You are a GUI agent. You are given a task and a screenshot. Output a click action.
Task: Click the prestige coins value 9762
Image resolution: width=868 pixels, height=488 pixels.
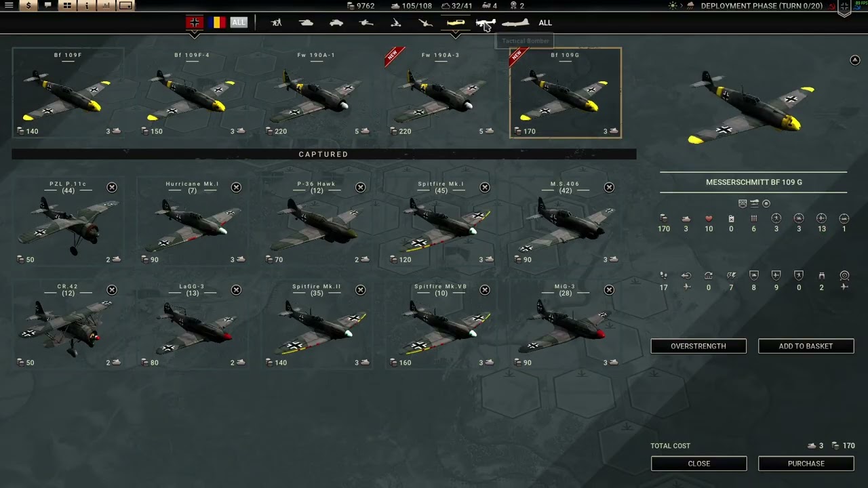tap(366, 5)
